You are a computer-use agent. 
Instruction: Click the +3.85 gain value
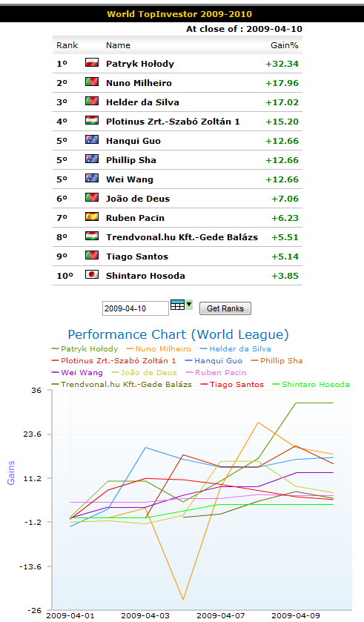pos(285,276)
